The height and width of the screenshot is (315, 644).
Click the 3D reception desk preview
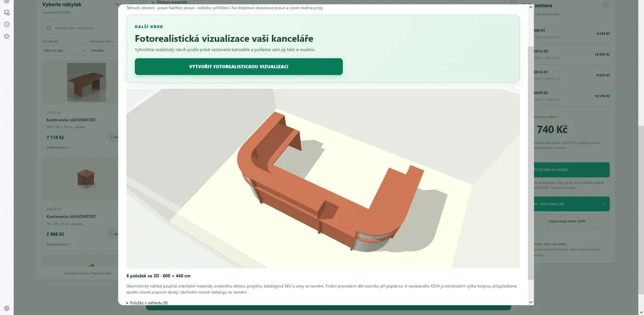click(x=323, y=178)
